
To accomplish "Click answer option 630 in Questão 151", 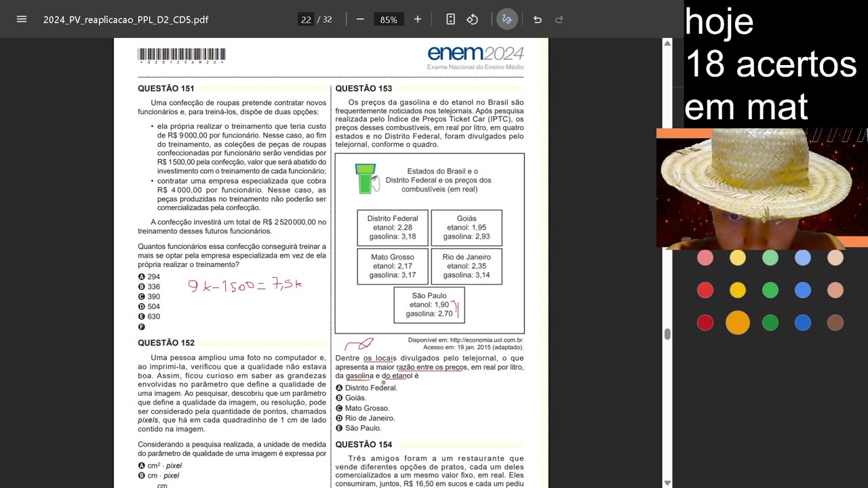I will tap(149, 317).
